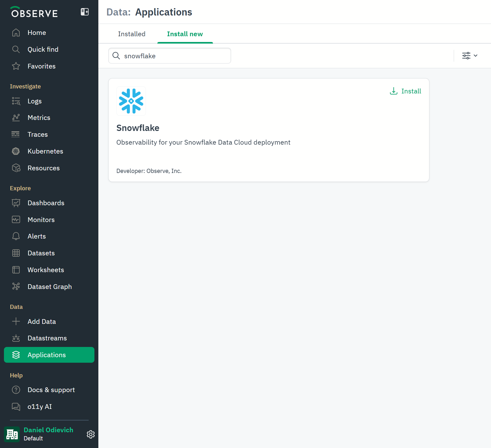Viewport: 491px width, 448px height.
Task: Click the Metrics chart icon
Action: pyautogui.click(x=16, y=118)
